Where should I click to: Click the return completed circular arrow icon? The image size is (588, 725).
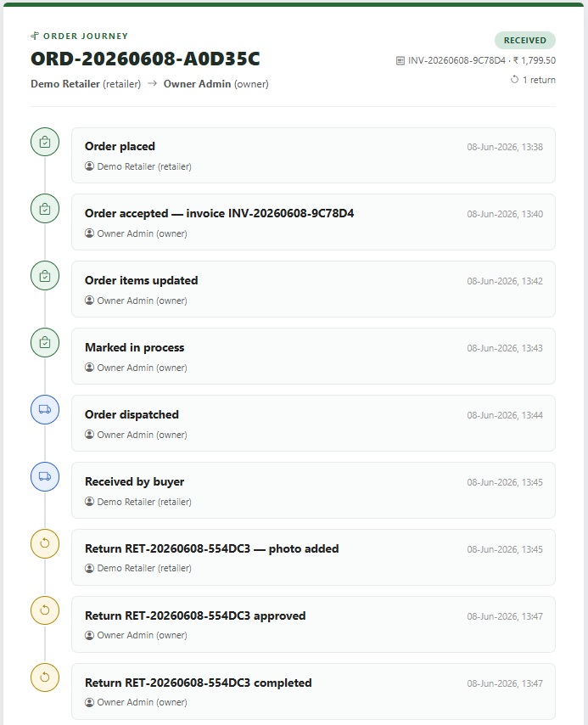tap(45, 677)
